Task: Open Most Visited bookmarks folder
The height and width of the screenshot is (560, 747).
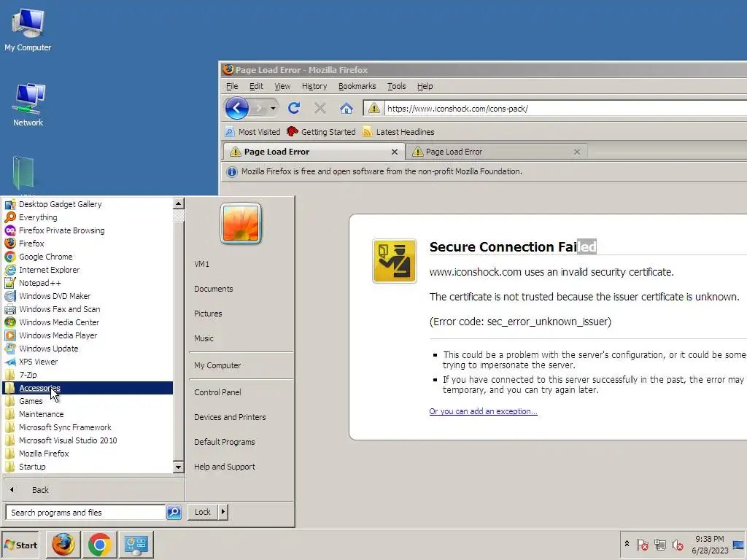Action: tap(252, 132)
